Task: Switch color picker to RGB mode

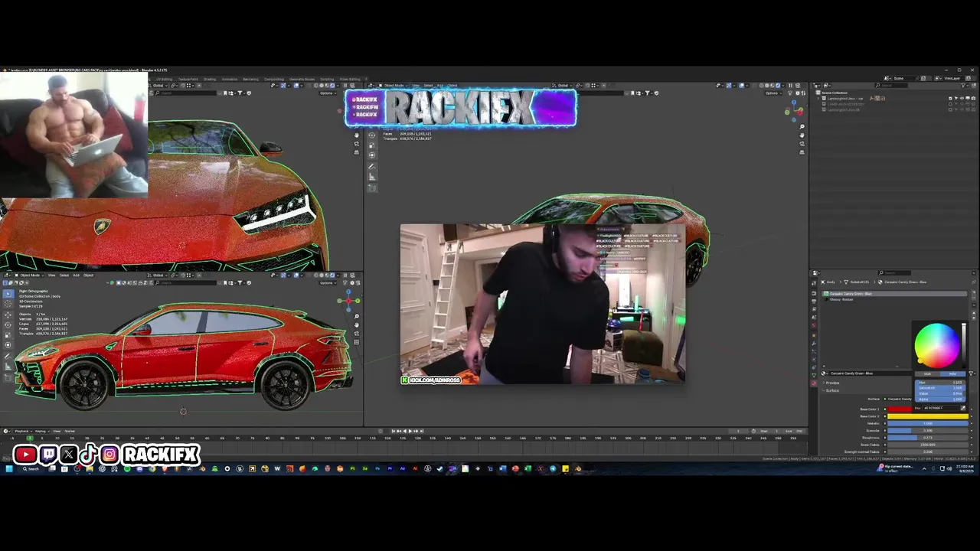Action: point(927,373)
